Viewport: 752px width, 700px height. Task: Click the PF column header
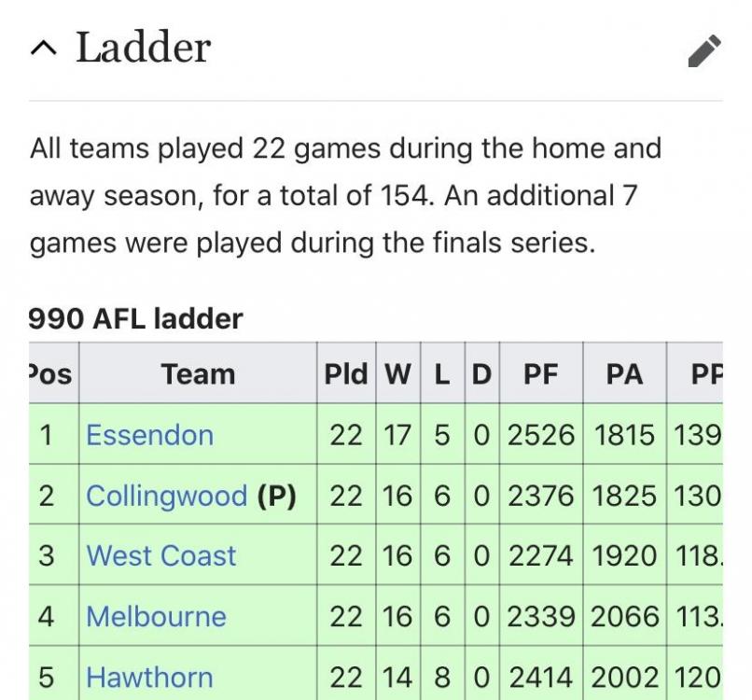click(541, 373)
